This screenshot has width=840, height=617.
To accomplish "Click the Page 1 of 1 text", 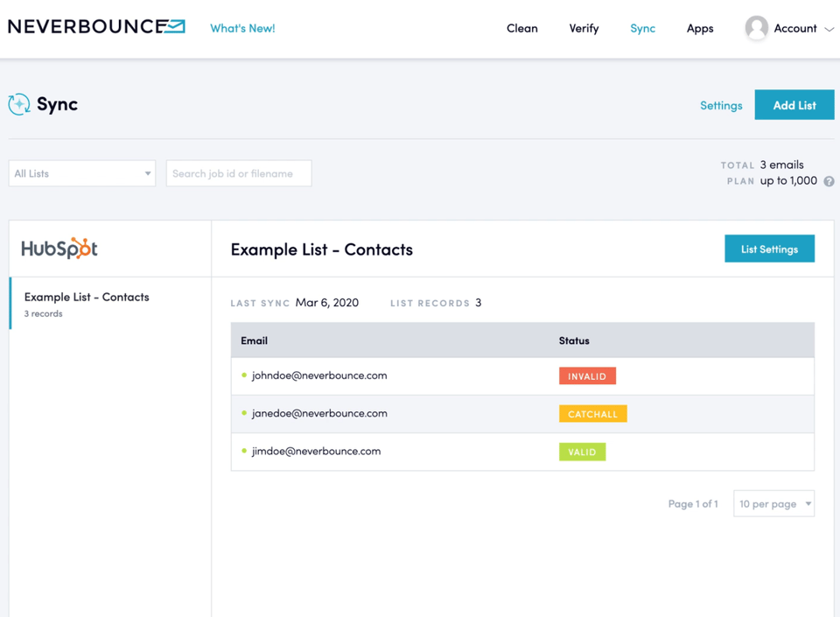I will click(693, 504).
